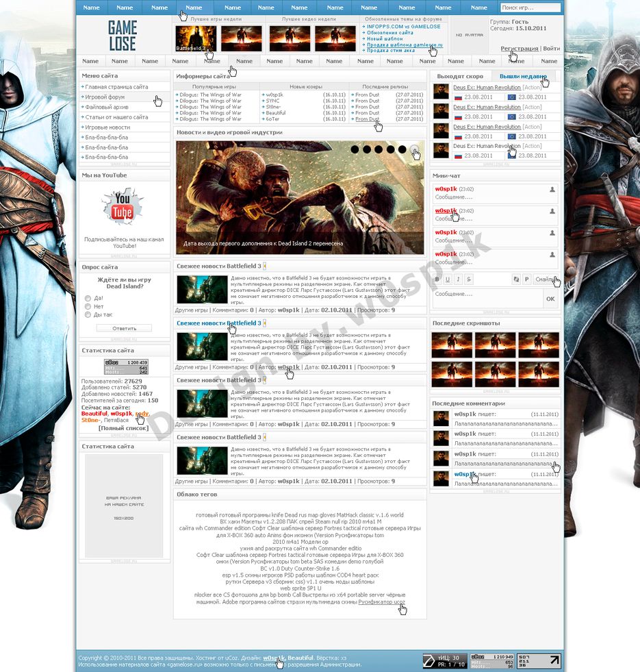Open user «6oTer» in new users list
Viewport: 640px width, 672px height.
click(272, 119)
